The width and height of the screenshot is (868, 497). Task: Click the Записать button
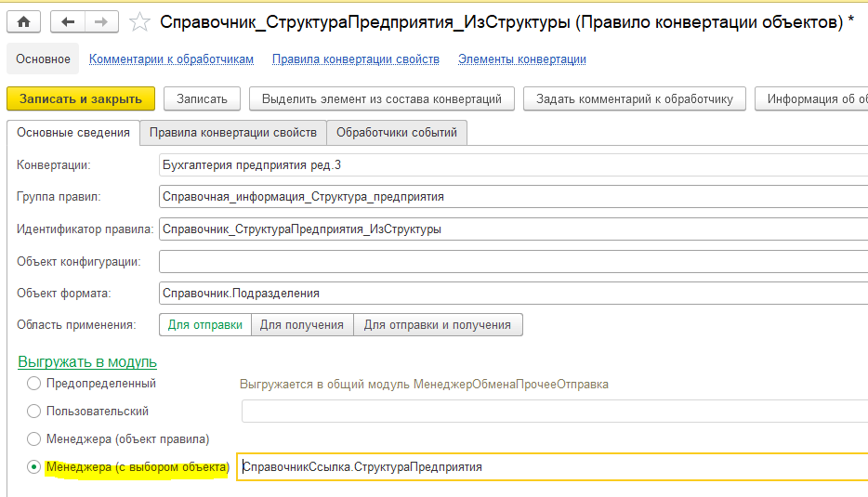click(202, 98)
